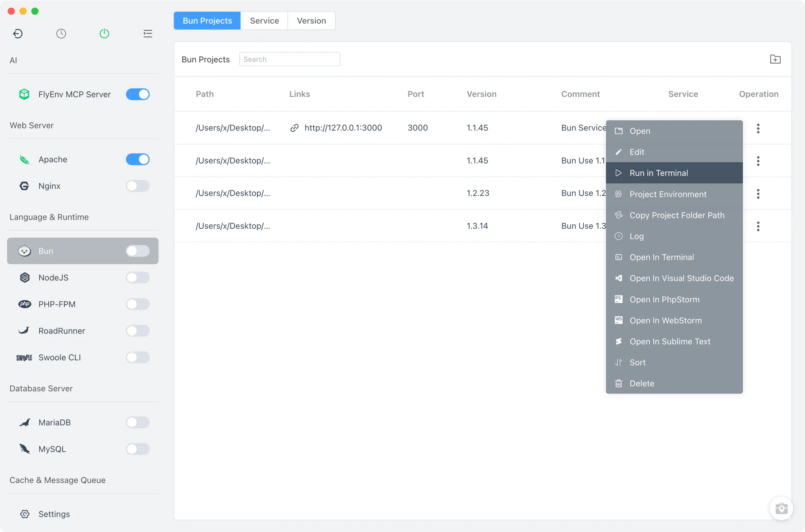805x532 pixels.
Task: Switch to the Bun Projects tab
Action: 207,21
